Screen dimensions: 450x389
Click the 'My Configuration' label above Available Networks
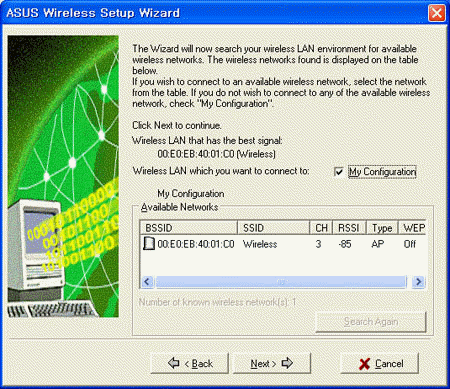[x=191, y=194]
